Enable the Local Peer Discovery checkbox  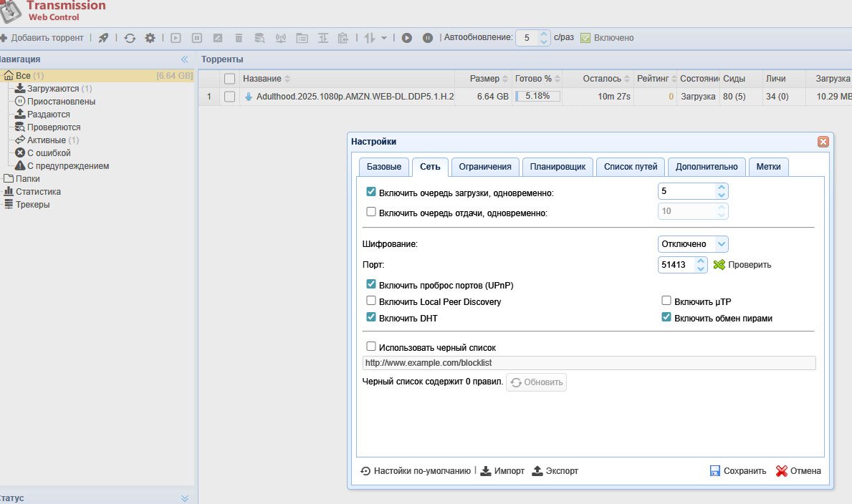click(x=371, y=301)
